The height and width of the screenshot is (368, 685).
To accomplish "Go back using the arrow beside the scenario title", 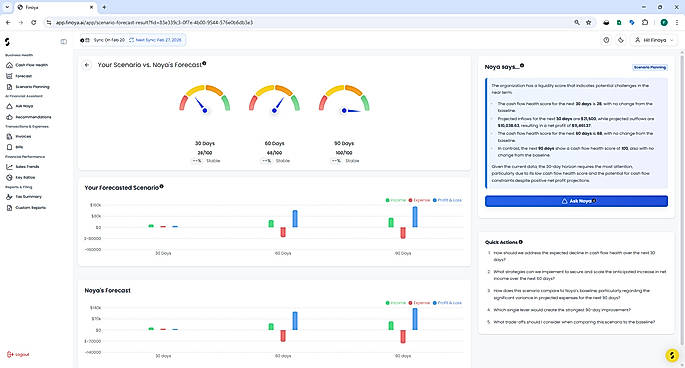I will click(87, 65).
